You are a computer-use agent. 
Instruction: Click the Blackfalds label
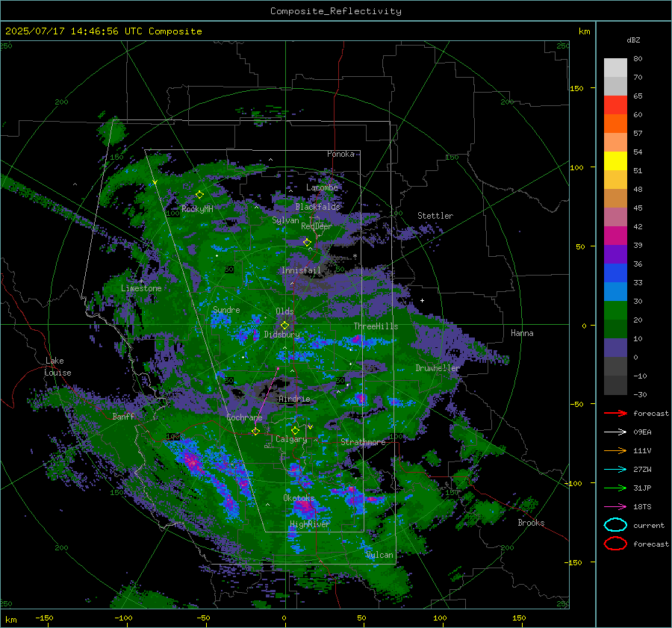pos(317,207)
